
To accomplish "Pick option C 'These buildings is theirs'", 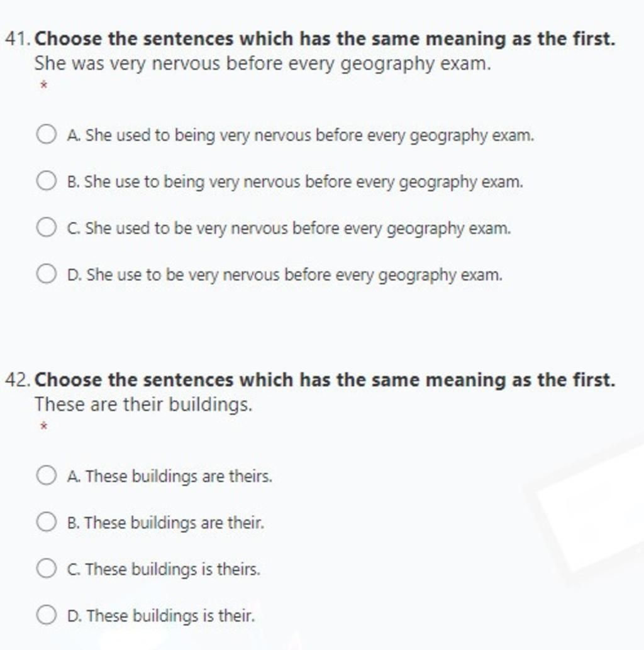I will tap(46, 568).
